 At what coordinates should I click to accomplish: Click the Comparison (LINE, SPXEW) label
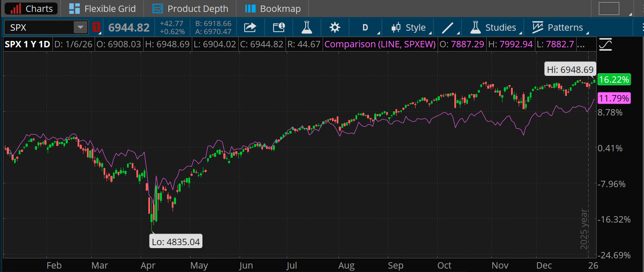380,44
